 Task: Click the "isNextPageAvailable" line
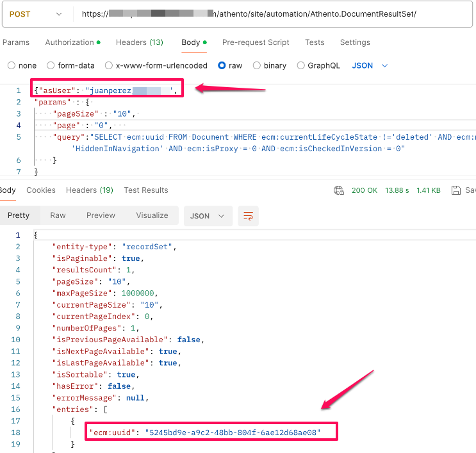click(117, 351)
